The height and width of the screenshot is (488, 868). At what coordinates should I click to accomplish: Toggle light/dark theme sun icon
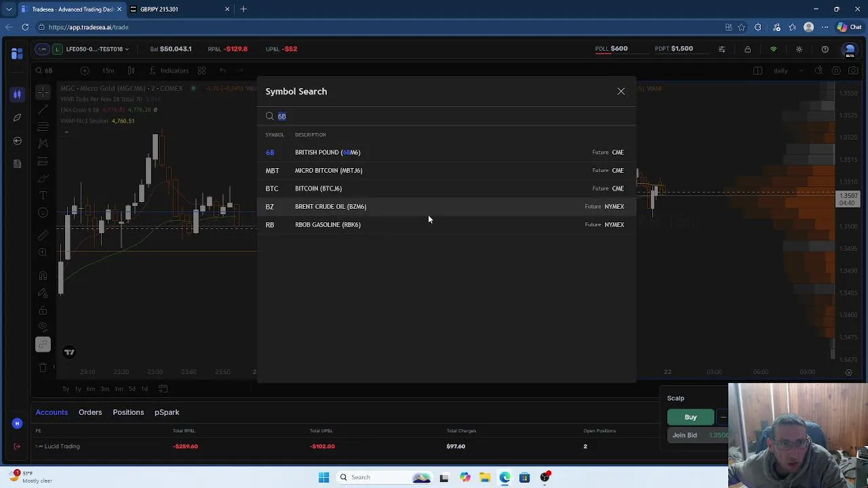click(x=799, y=49)
